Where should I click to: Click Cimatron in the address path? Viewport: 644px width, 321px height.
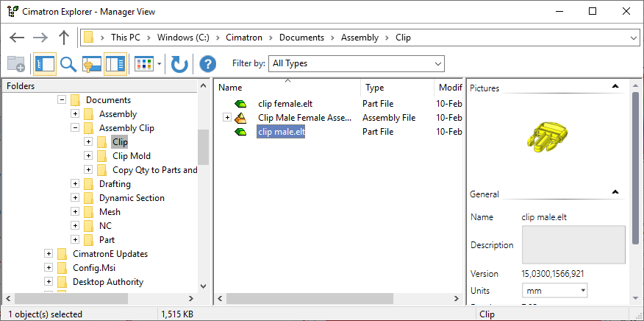click(x=244, y=38)
